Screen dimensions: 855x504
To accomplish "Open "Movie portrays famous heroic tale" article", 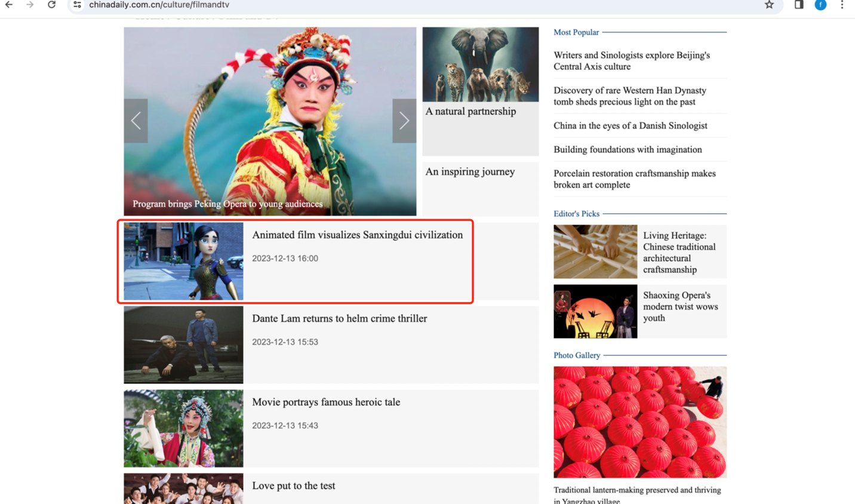I will 326,402.
